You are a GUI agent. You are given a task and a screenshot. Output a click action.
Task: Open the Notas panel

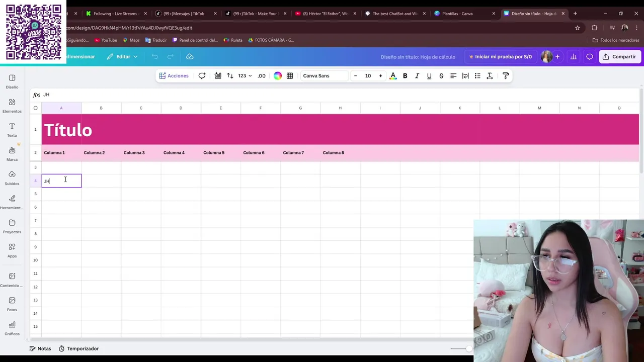click(x=40, y=348)
